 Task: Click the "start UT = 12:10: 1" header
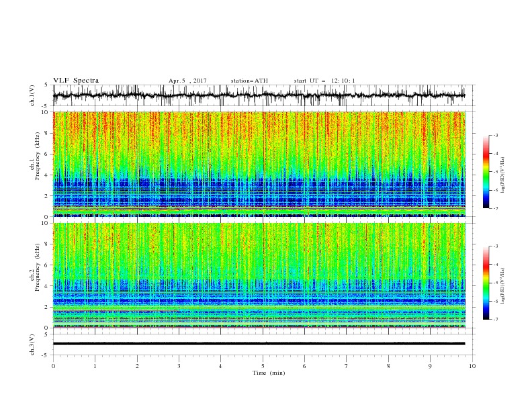pos(324,81)
